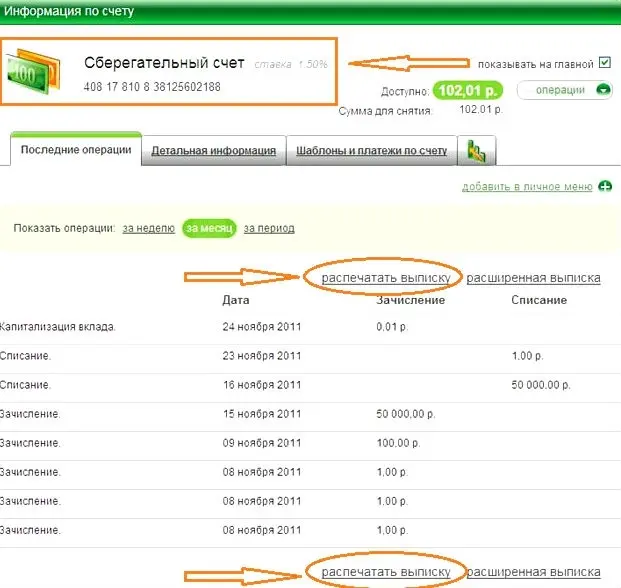Show operations 'за период'
This screenshot has width=621, height=588.
pos(269,228)
